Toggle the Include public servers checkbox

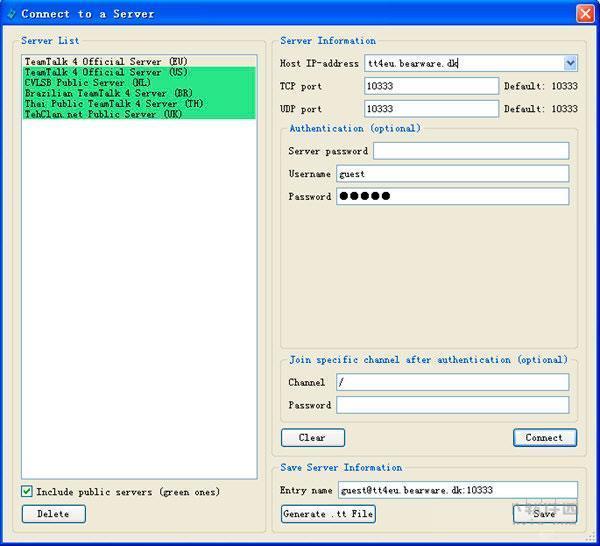[27, 492]
